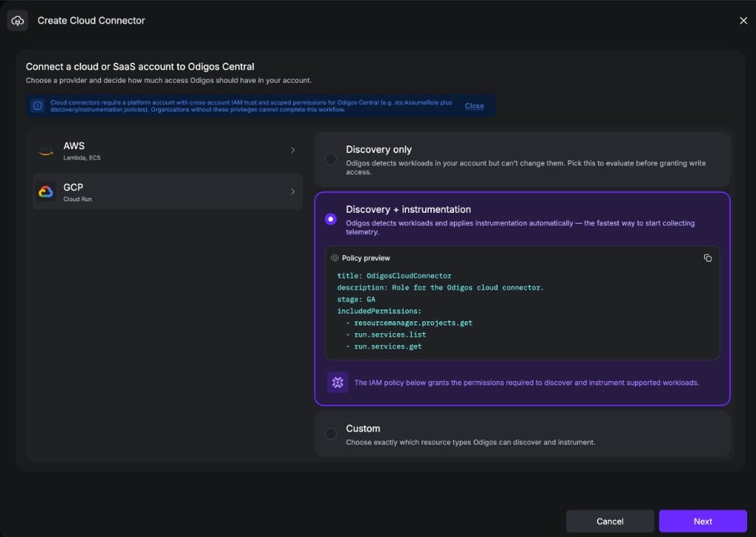Click the 'Discovery only' title text

pos(379,149)
